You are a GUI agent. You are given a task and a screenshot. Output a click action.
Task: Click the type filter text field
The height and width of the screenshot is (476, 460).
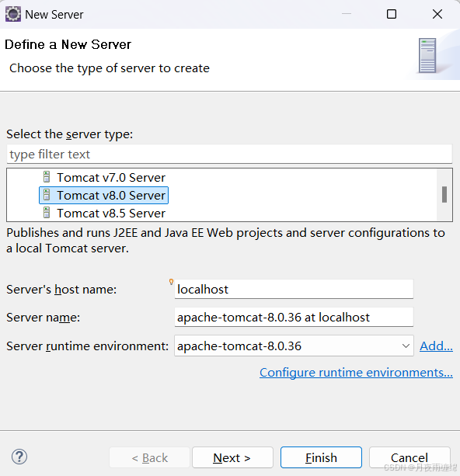pyautogui.click(x=229, y=155)
